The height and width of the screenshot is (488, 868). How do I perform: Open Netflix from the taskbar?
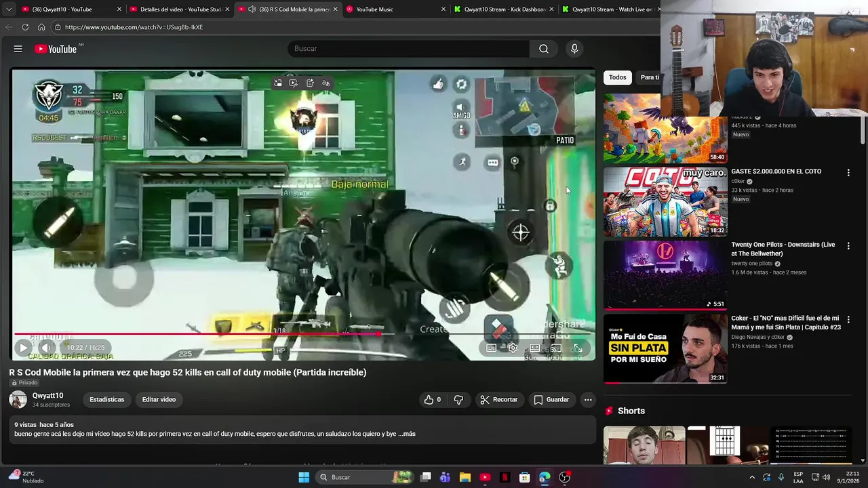[x=505, y=477]
